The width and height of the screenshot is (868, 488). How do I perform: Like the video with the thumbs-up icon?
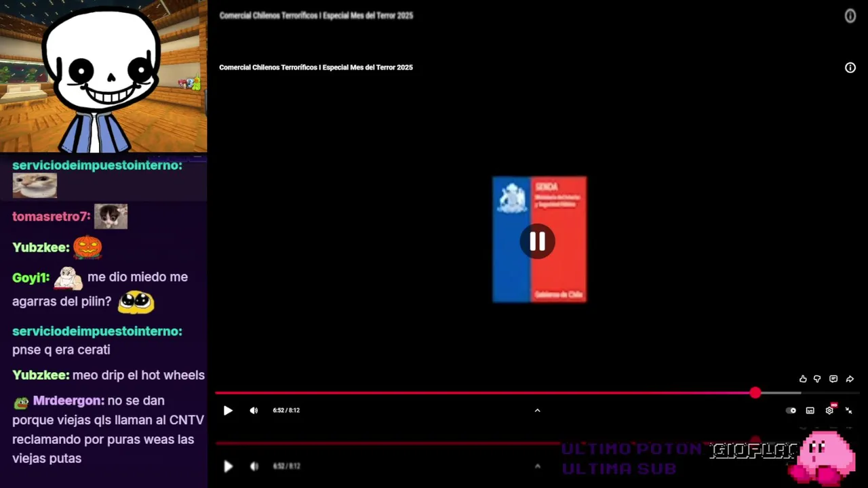(x=803, y=379)
